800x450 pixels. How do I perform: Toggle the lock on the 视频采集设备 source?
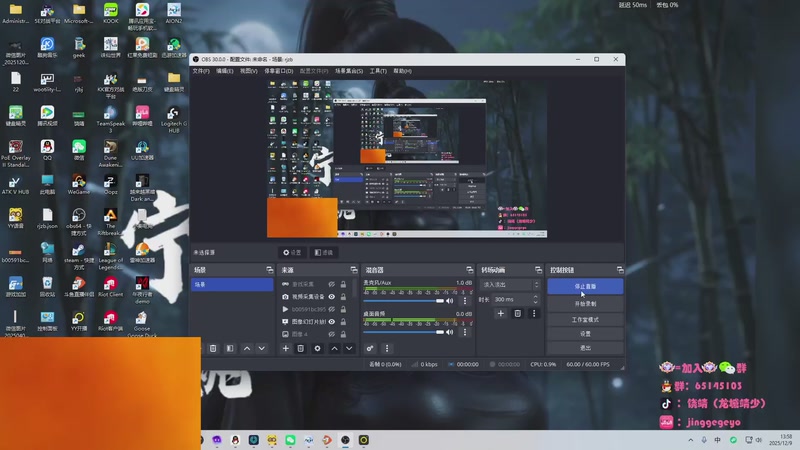point(343,296)
